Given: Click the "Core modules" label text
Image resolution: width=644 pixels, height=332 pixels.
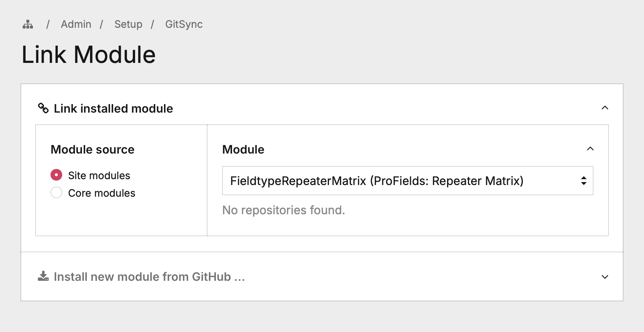Looking at the screenshot, I should 102,193.
